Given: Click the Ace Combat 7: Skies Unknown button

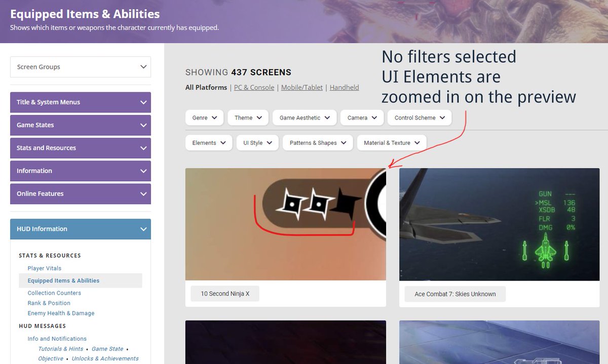Looking at the screenshot, I should tap(455, 294).
